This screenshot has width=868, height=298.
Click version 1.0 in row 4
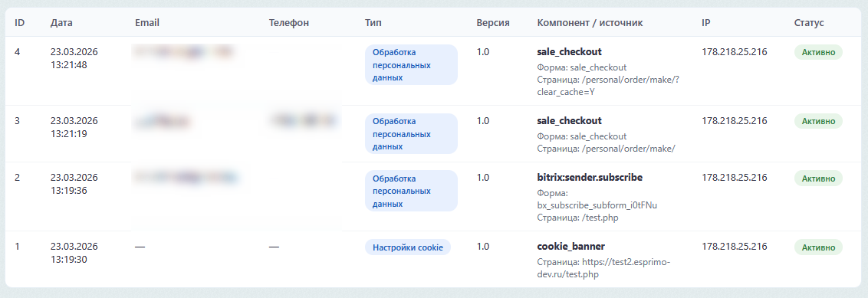(x=483, y=52)
